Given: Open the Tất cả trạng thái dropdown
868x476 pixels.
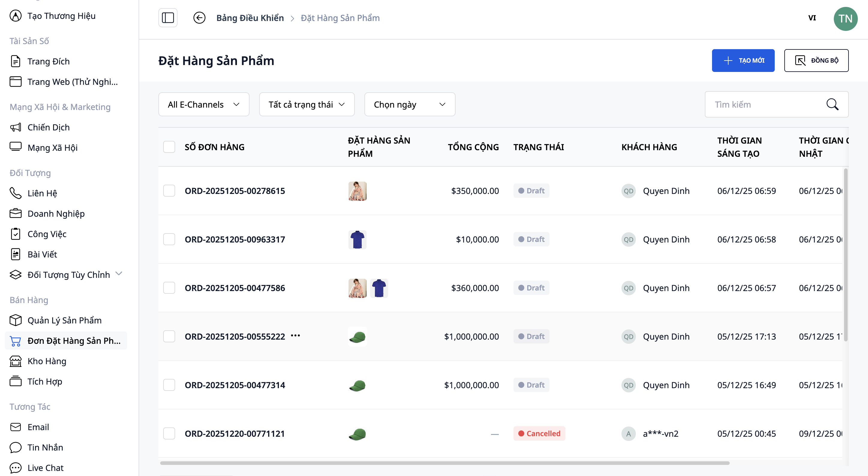Looking at the screenshot, I should point(306,105).
